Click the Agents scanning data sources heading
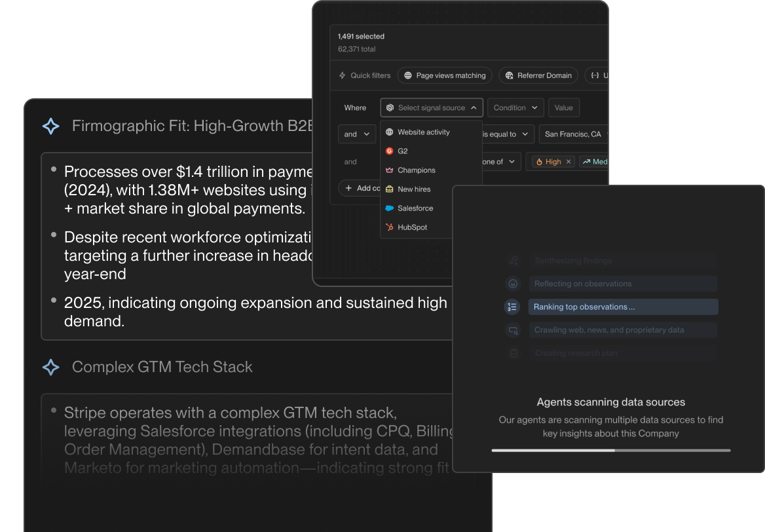Image resolution: width=765 pixels, height=532 pixels. point(611,402)
